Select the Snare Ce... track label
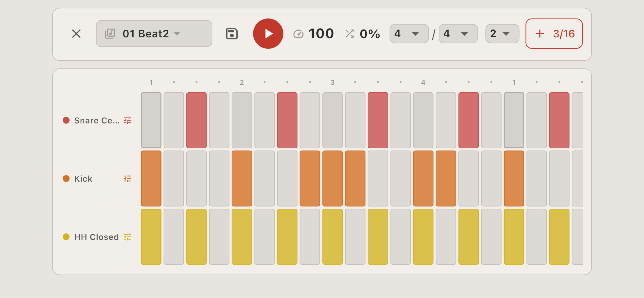Viewport: 644px width, 298px height. [x=97, y=120]
